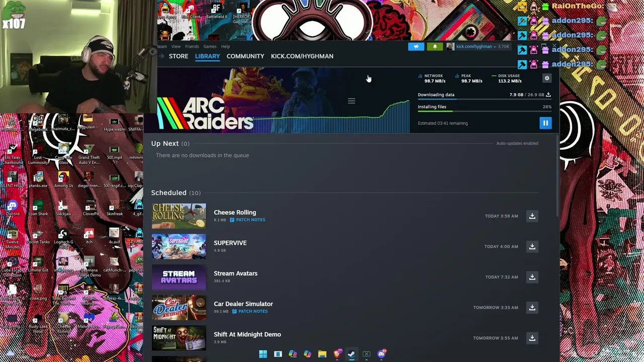Select Discord desktop shortcut
This screenshot has width=644, height=362.
(x=13, y=208)
